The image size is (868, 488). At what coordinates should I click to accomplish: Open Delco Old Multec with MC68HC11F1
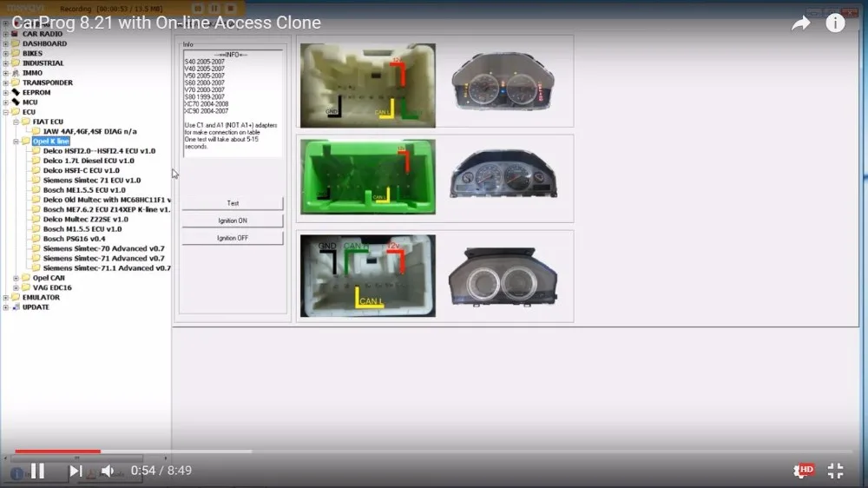pos(107,200)
